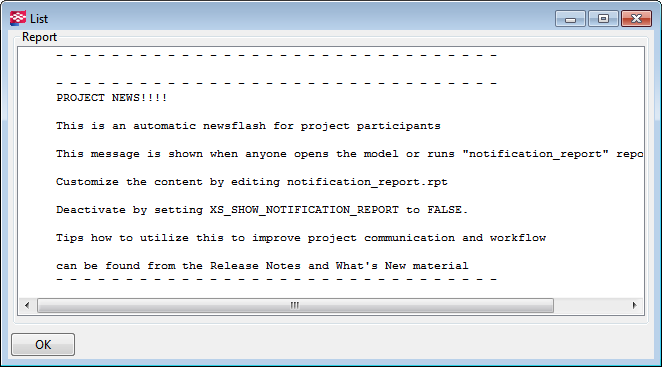The width and height of the screenshot is (662, 367).
Task: Click the left arrow of horizontal scrollbar
Action: point(27,305)
